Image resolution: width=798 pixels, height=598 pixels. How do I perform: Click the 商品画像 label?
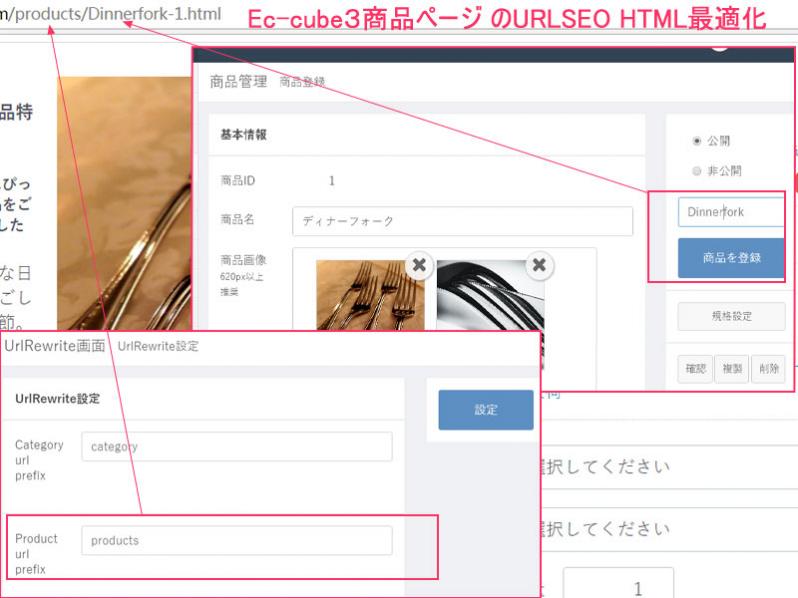[243, 260]
